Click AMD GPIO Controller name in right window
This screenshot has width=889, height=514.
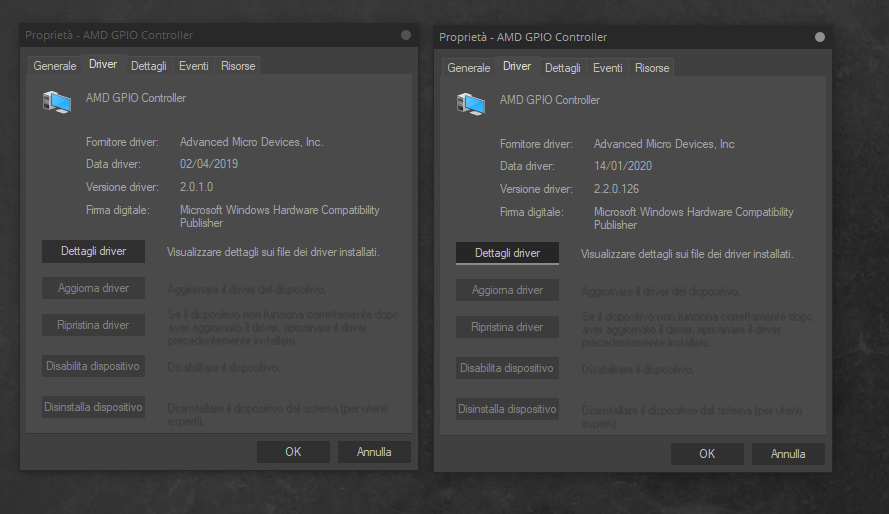click(x=549, y=100)
